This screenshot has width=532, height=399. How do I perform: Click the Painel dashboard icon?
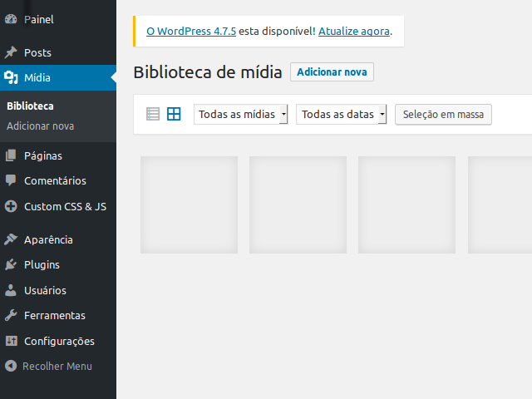11,19
